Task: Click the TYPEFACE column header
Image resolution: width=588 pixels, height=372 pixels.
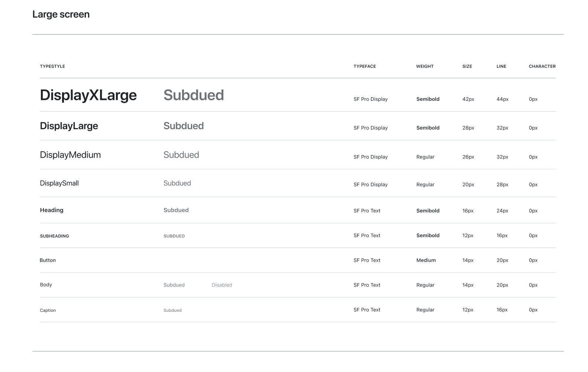Action: [365, 66]
